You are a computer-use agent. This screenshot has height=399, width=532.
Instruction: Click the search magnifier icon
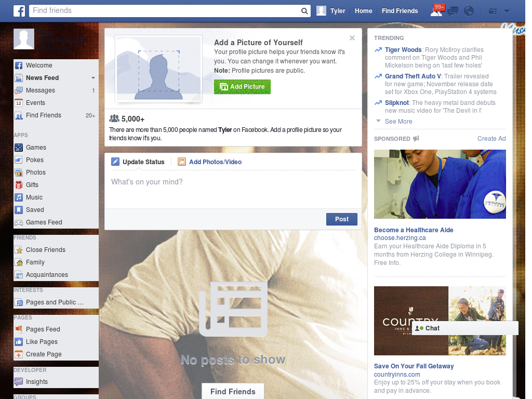point(304,11)
